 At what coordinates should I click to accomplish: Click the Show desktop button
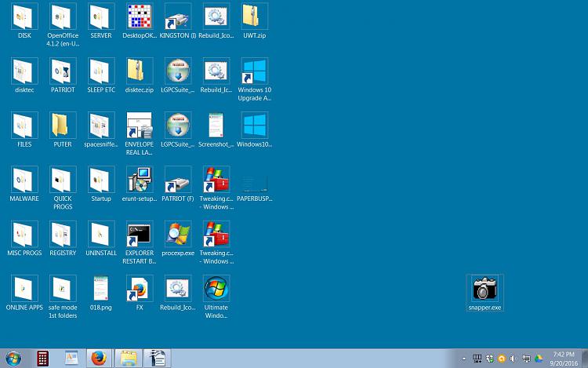click(585, 359)
